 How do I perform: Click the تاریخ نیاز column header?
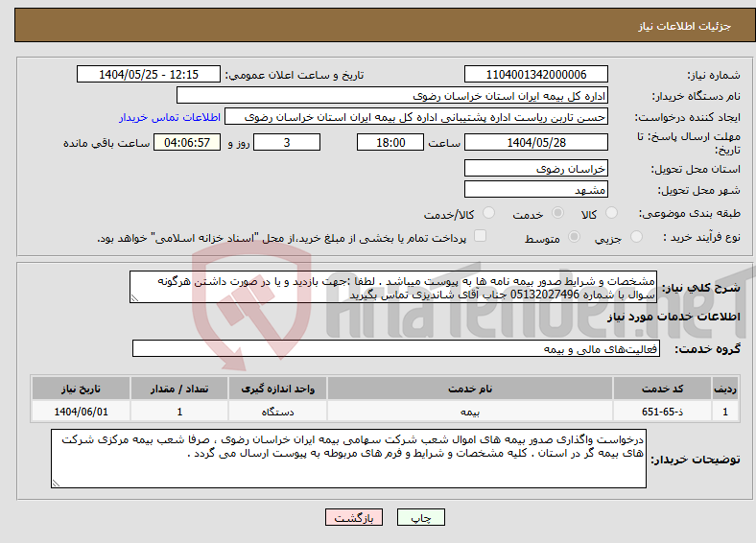[x=81, y=389]
